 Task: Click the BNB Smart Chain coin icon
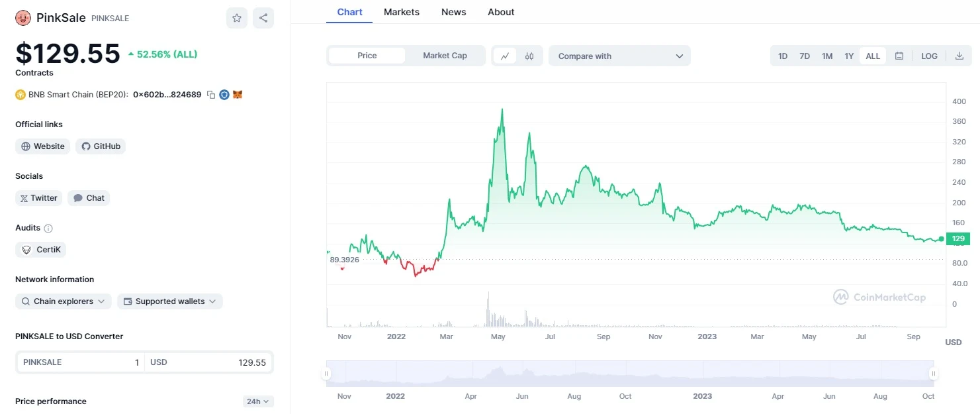(x=21, y=95)
